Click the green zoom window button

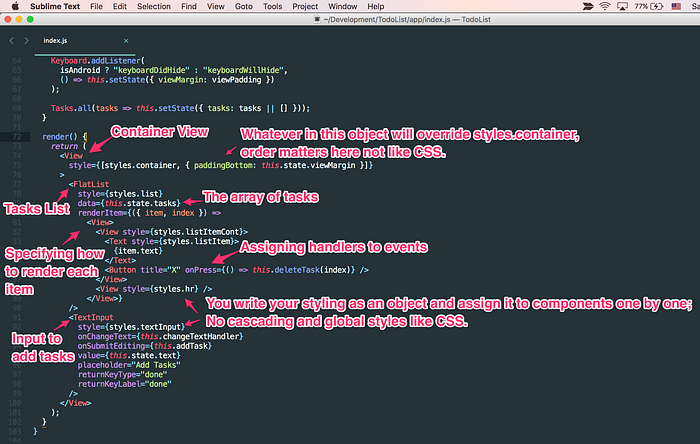tap(30, 19)
